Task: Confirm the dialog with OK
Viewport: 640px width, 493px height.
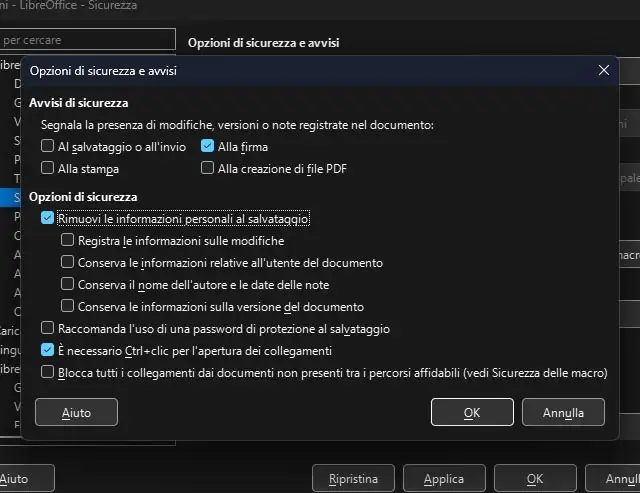Action: [x=472, y=411]
